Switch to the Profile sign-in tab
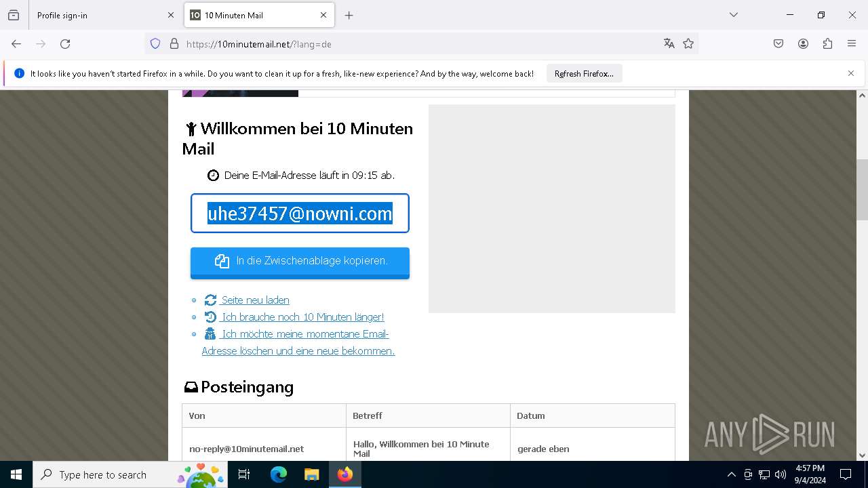868x488 pixels. click(105, 15)
